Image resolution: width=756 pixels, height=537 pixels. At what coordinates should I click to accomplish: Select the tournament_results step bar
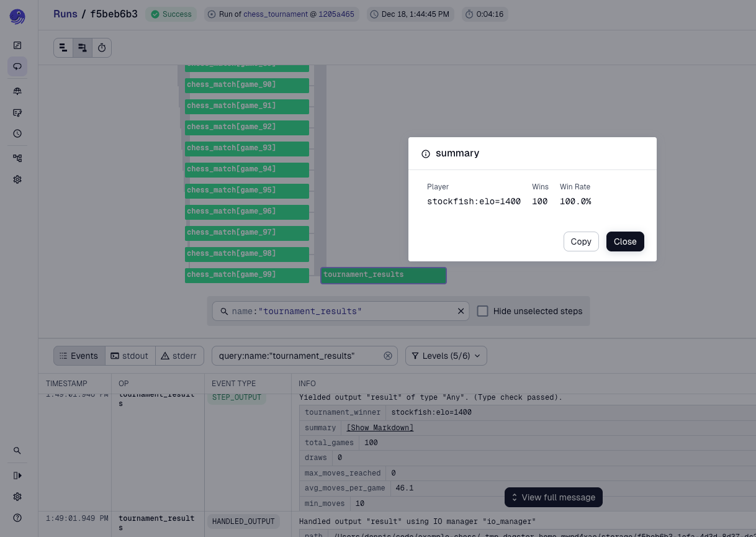384,275
